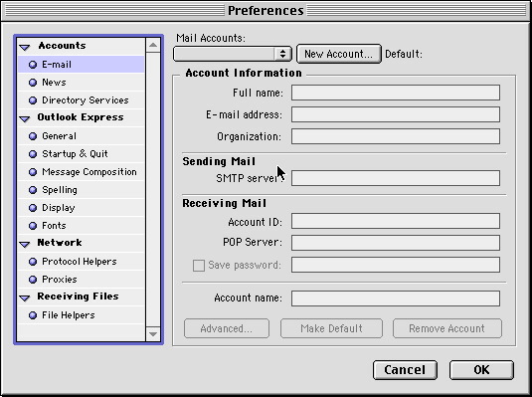532x397 pixels.
Task: Click the bullet icon beside Display
Action: tap(33, 208)
